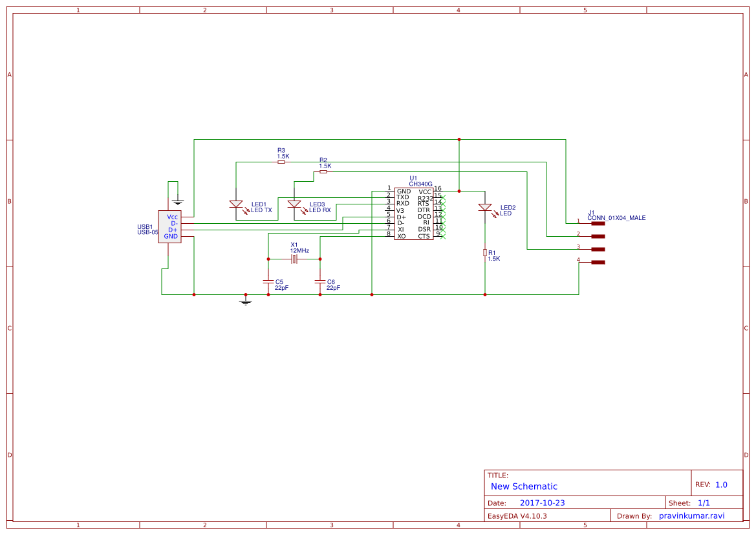Click the junction dot below R1 on ground rail
The image size is (756, 535).
point(485,295)
